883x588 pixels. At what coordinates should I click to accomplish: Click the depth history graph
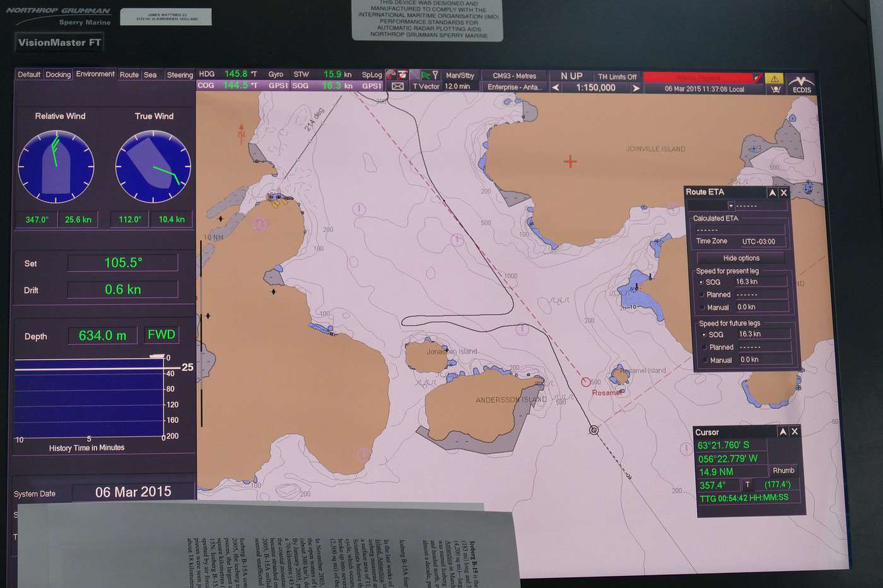pos(90,398)
